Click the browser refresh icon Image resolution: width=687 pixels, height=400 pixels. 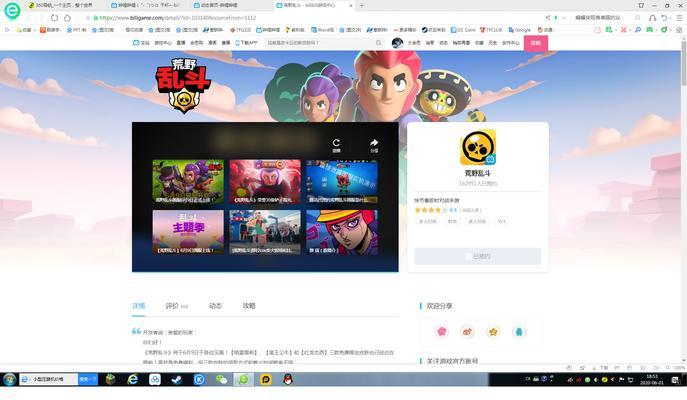pos(54,18)
